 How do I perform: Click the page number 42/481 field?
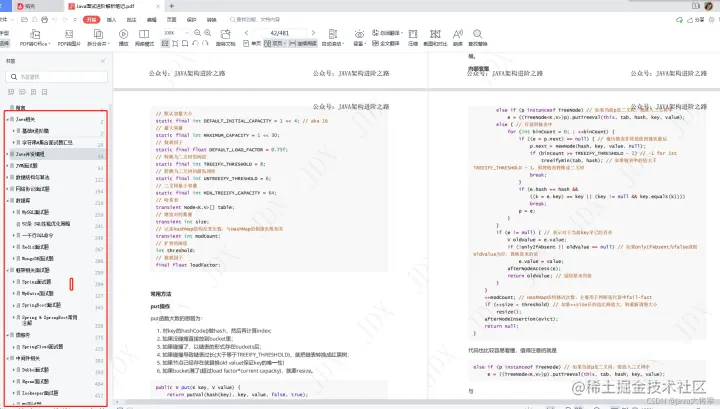[280, 33]
